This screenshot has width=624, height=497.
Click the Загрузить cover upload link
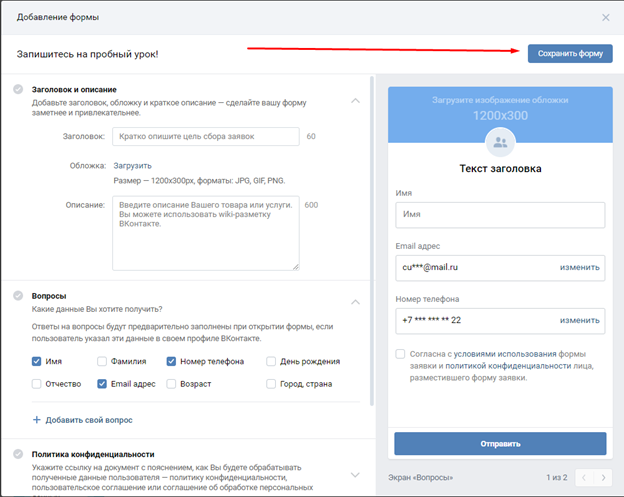pos(133,166)
